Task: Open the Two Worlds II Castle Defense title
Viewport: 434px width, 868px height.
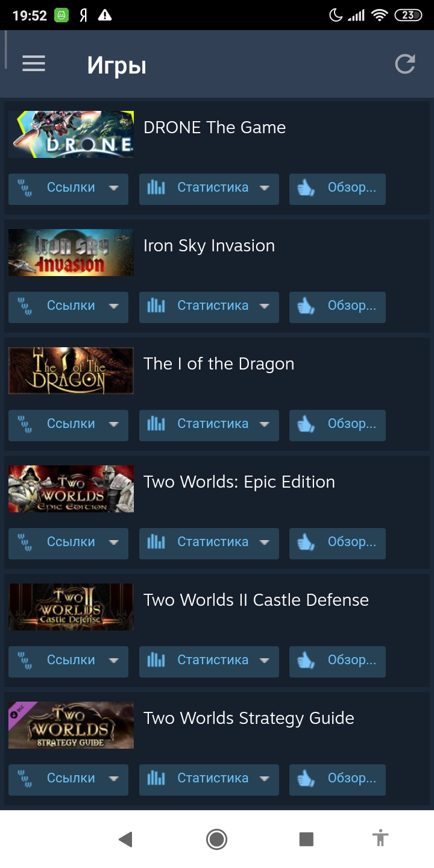Action: coord(256,600)
